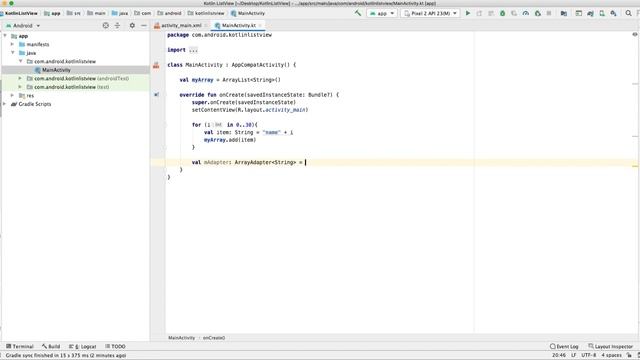Click the lock read-only toggle in status bar
Viewport: 640px width, 360px height.
point(629,355)
